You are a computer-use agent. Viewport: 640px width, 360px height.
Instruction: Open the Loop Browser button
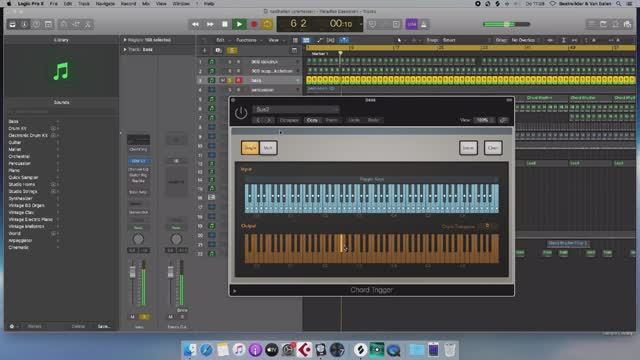click(616, 24)
